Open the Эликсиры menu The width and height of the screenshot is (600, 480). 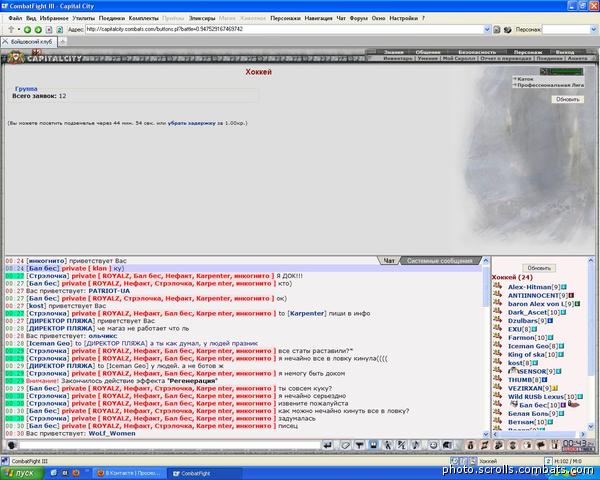202,18
